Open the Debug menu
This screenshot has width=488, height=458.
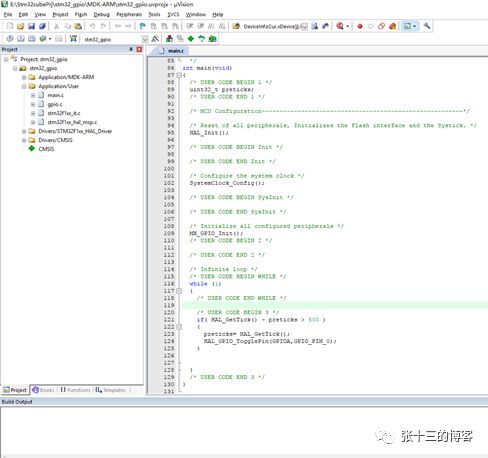coord(102,15)
